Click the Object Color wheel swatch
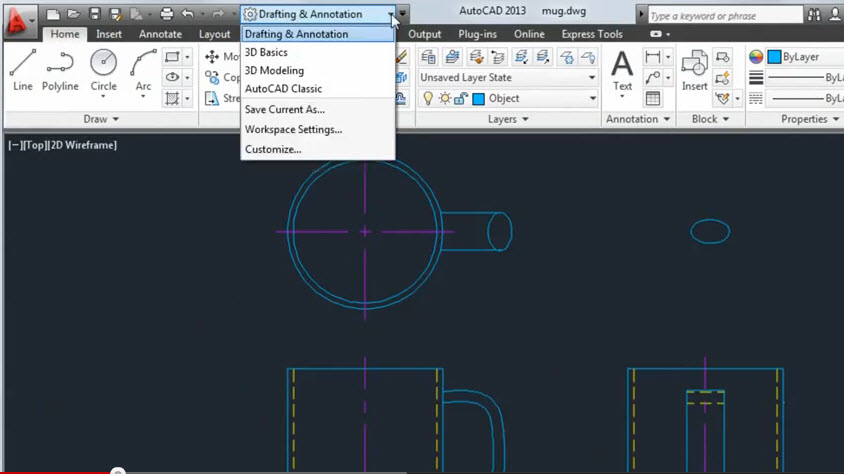 pyautogui.click(x=756, y=56)
